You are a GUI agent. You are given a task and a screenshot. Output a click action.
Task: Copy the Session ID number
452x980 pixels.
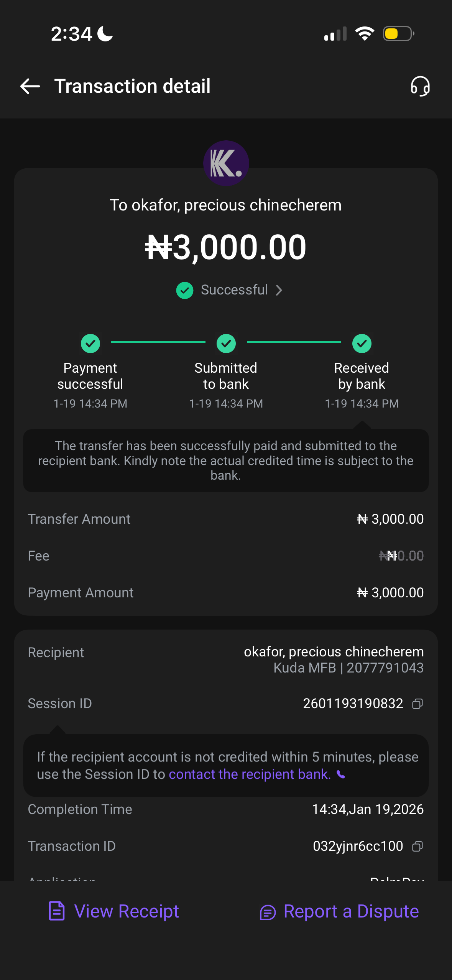coord(417,704)
